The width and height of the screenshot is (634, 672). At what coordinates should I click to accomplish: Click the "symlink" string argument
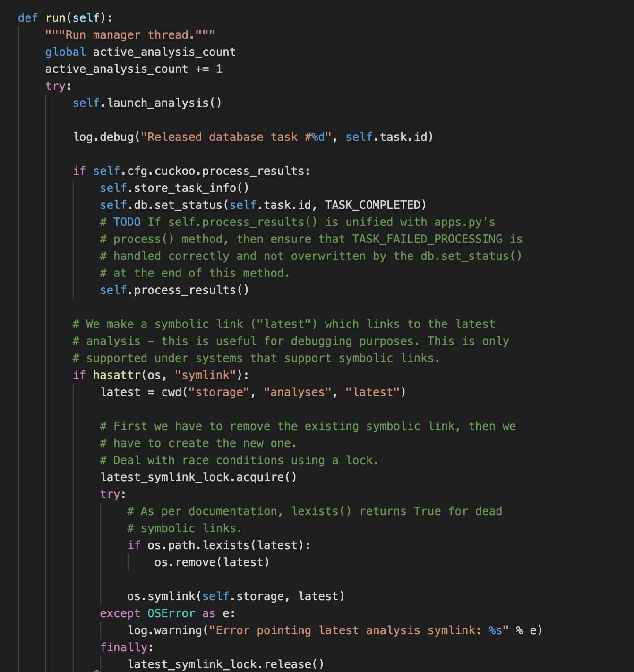click(x=205, y=375)
